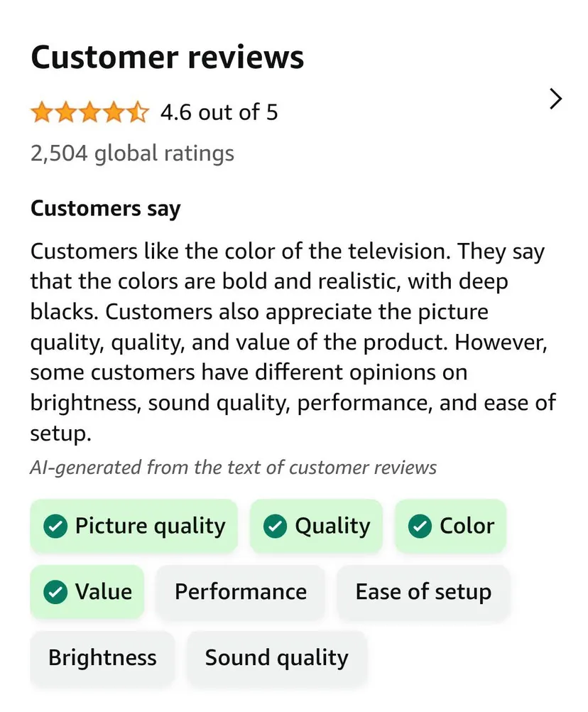
Task: Open the reviews page via right chevron arrow
Action: pos(556,99)
